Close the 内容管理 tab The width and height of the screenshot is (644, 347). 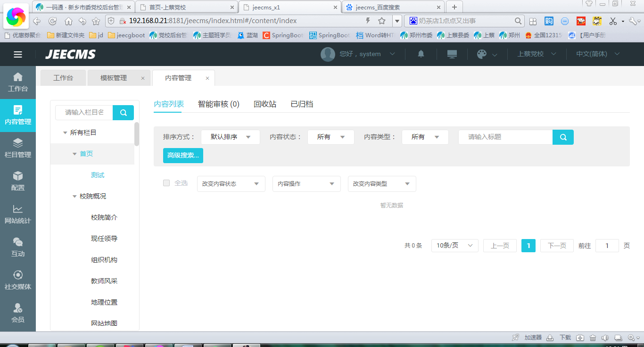click(207, 78)
